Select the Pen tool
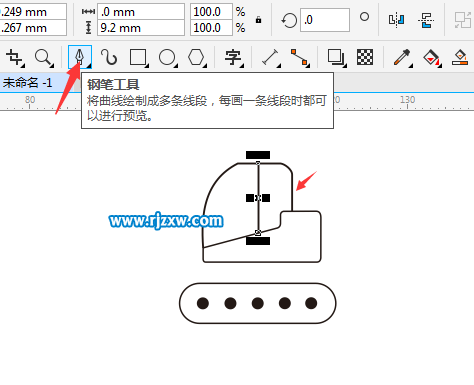 tap(79, 57)
